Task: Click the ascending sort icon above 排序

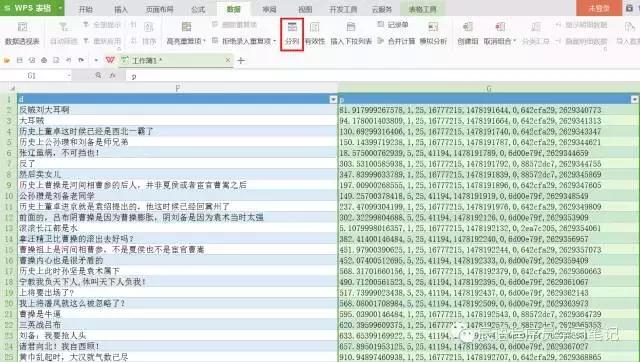Action: coord(133,25)
